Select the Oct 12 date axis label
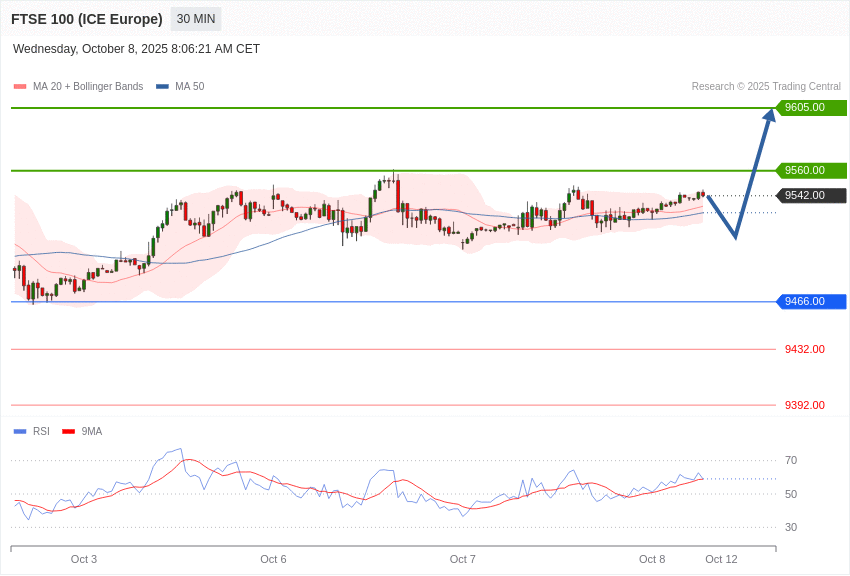This screenshot has width=850, height=576. click(x=721, y=559)
